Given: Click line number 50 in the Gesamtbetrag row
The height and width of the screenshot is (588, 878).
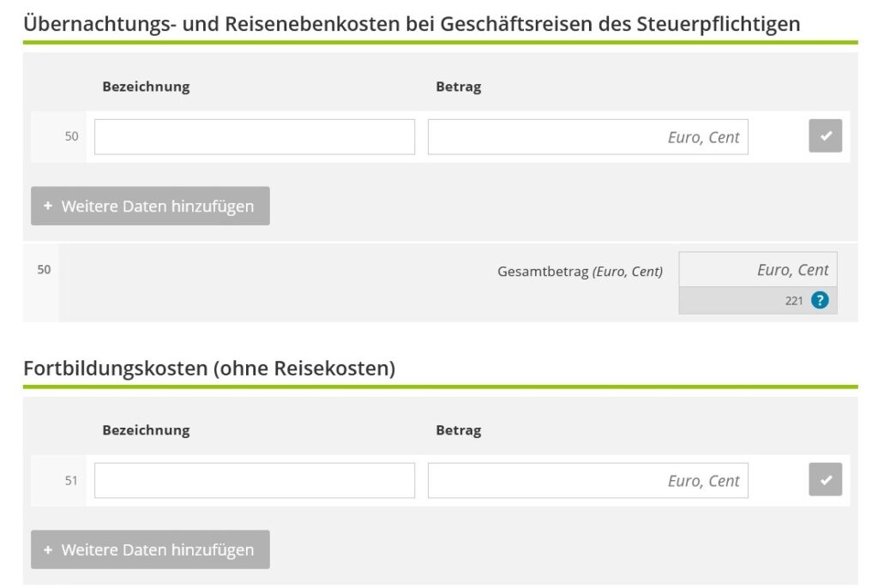Looking at the screenshot, I should 44,270.
